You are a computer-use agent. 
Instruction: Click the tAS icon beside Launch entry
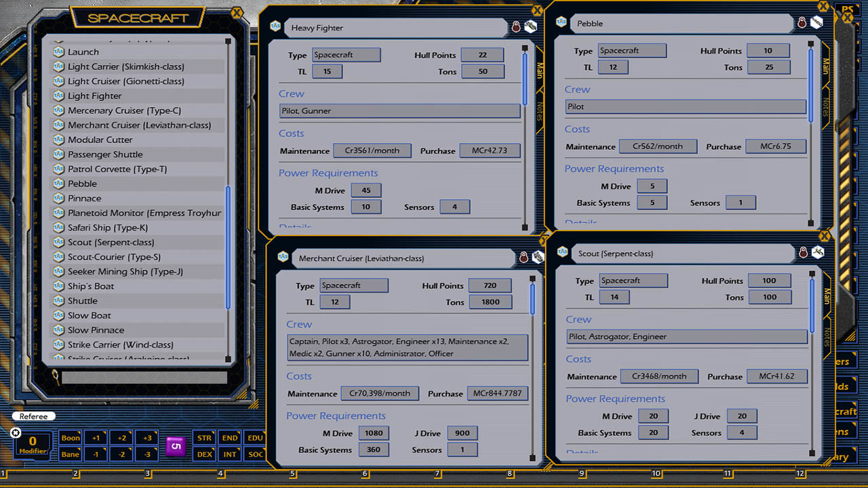pyautogui.click(x=58, y=52)
